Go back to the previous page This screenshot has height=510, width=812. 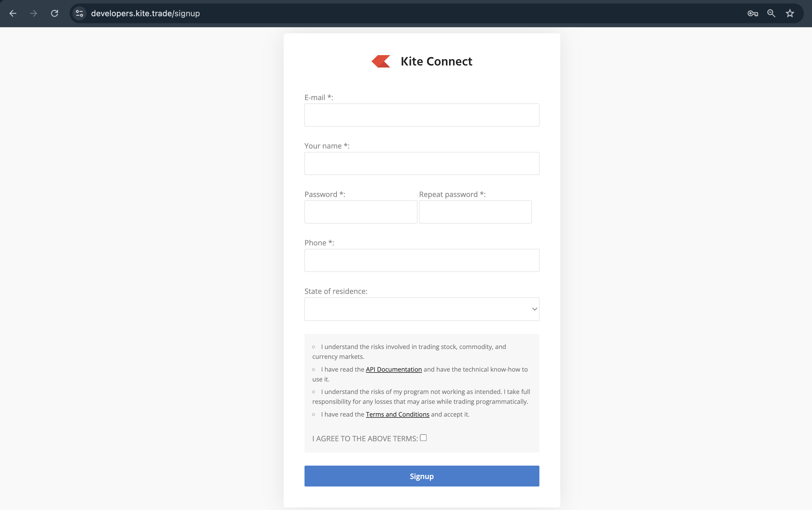pyautogui.click(x=13, y=14)
